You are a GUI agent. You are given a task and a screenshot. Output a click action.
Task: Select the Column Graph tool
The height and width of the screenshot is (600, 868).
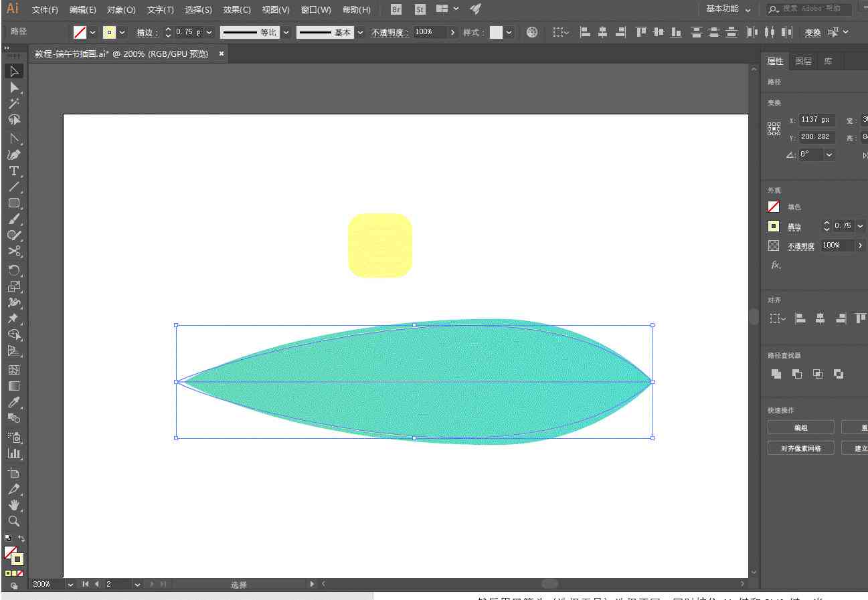(13, 454)
